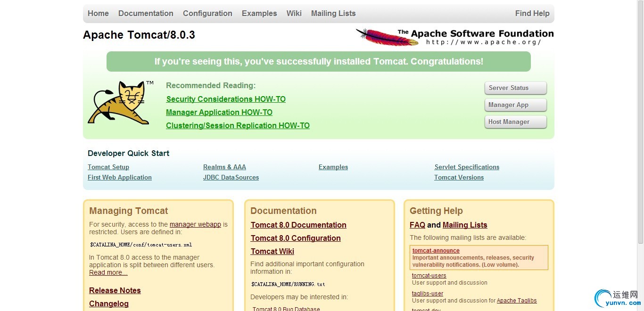
Task: Open the Documentation nav item
Action: point(146,13)
